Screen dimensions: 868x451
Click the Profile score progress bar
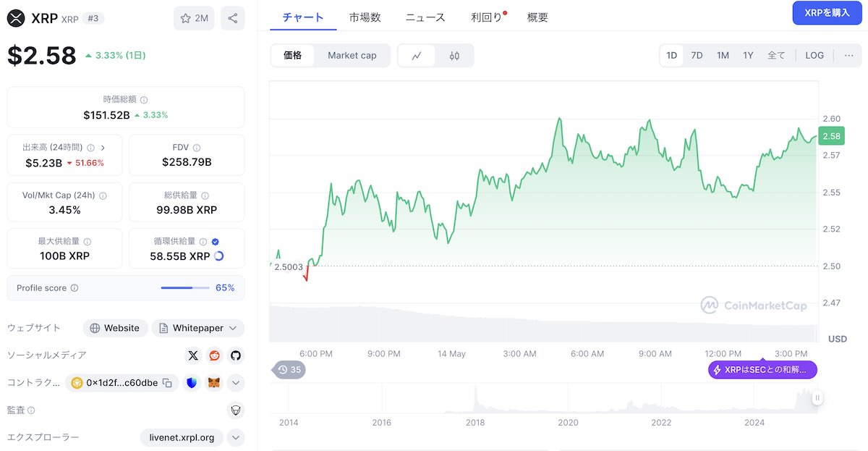click(184, 288)
